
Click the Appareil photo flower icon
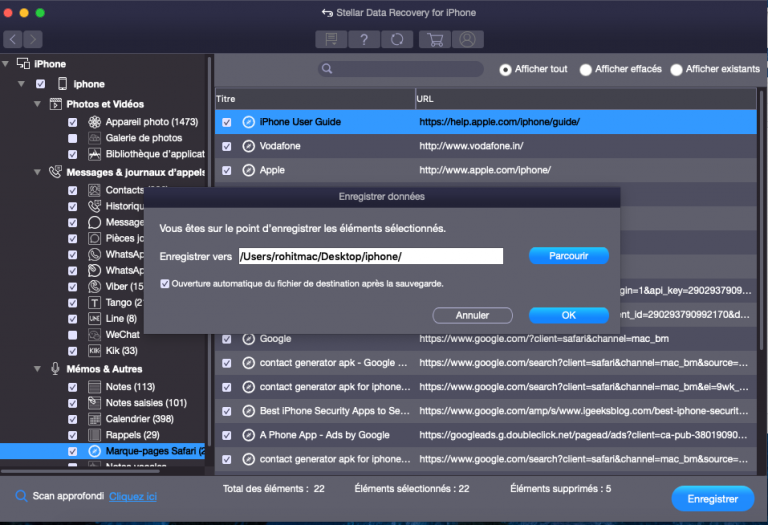(95, 122)
